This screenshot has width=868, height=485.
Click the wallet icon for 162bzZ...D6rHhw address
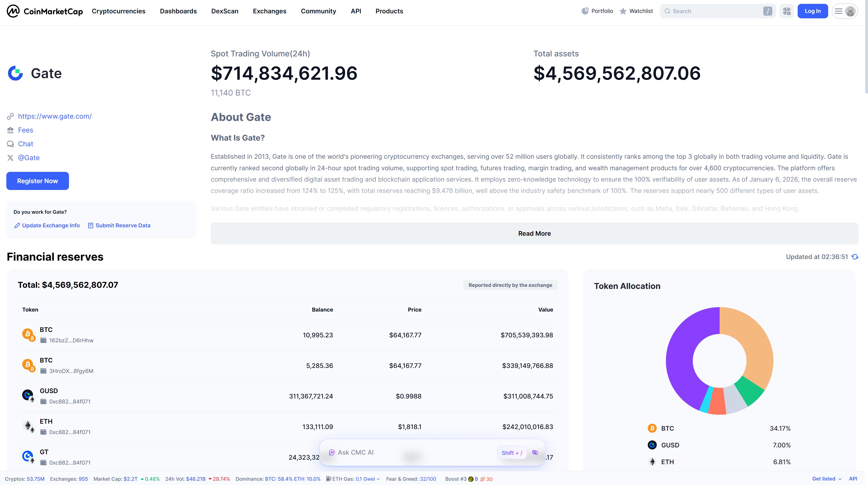coord(43,340)
